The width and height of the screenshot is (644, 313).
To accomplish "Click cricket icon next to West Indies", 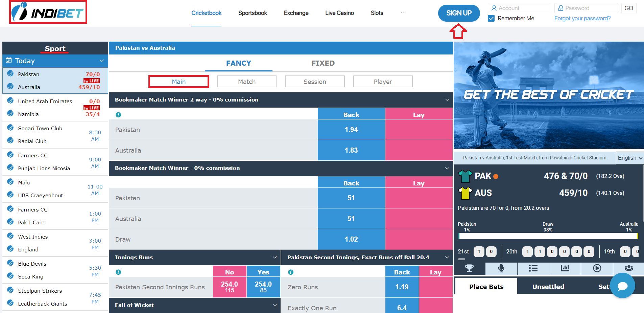I will point(10,236).
